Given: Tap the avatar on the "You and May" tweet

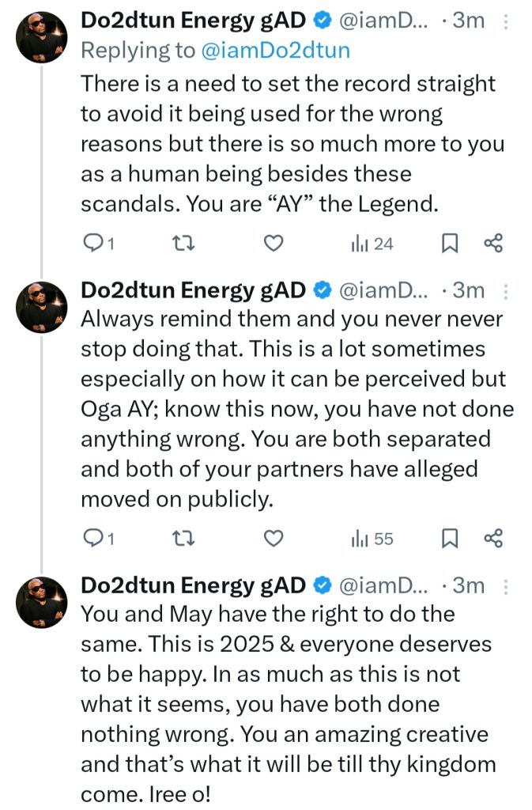Looking at the screenshot, I should [42, 601].
